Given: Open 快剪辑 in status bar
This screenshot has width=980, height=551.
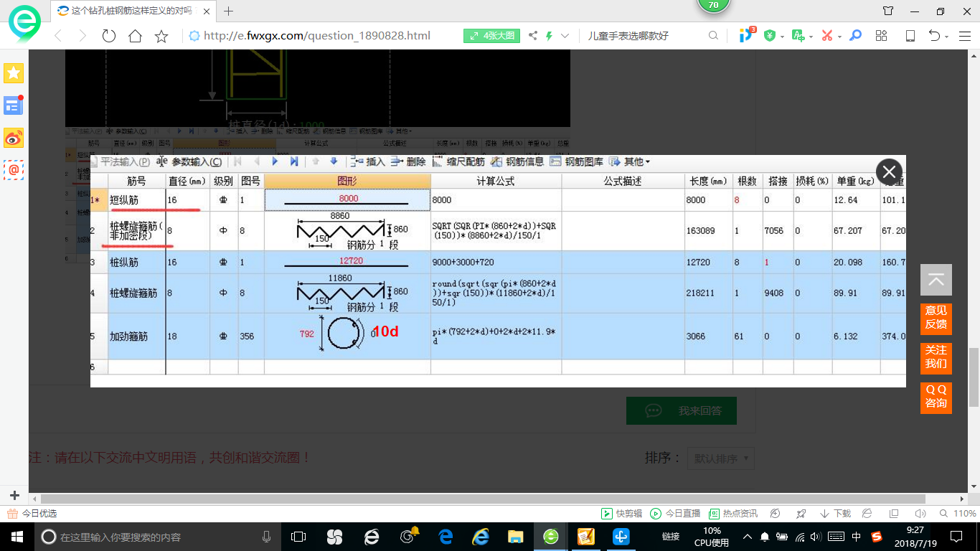Looking at the screenshot, I should coord(621,514).
